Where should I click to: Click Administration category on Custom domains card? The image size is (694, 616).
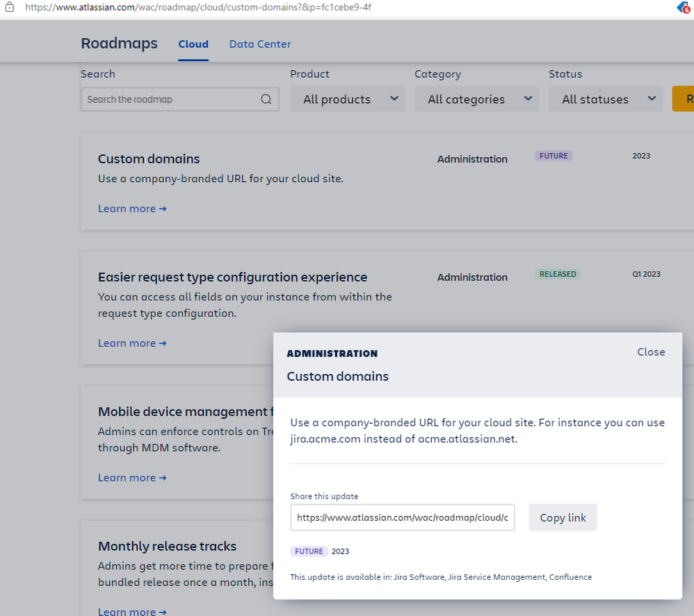[472, 159]
